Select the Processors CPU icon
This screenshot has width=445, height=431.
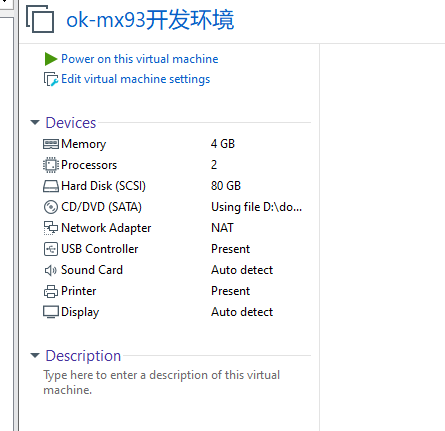[x=51, y=165]
